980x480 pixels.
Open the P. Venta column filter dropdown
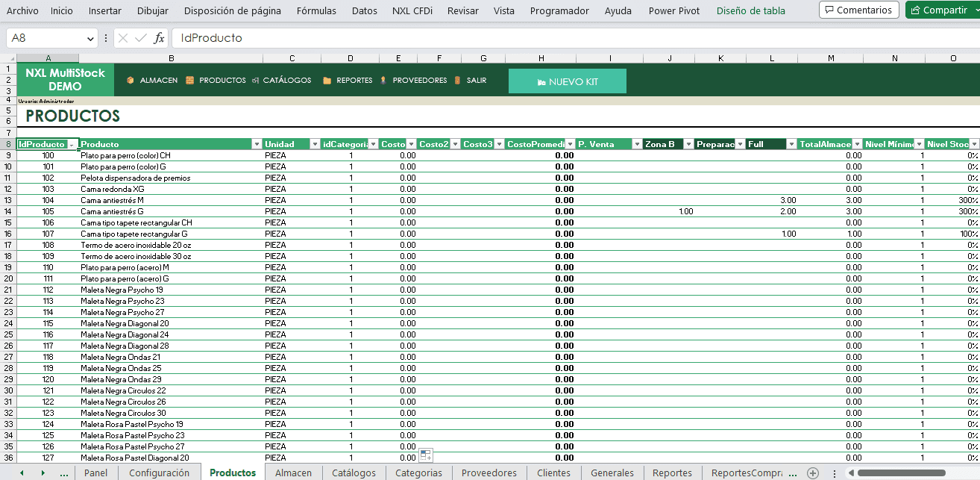[x=636, y=144]
